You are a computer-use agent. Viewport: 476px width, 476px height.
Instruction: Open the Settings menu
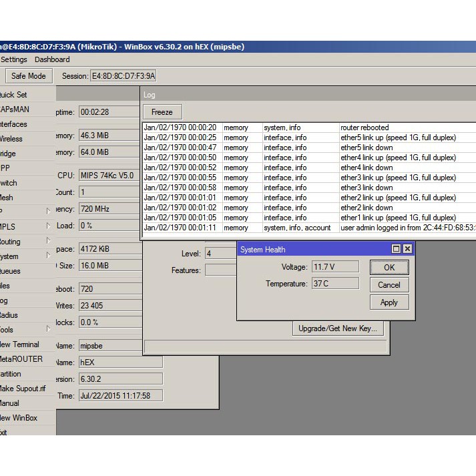click(14, 59)
